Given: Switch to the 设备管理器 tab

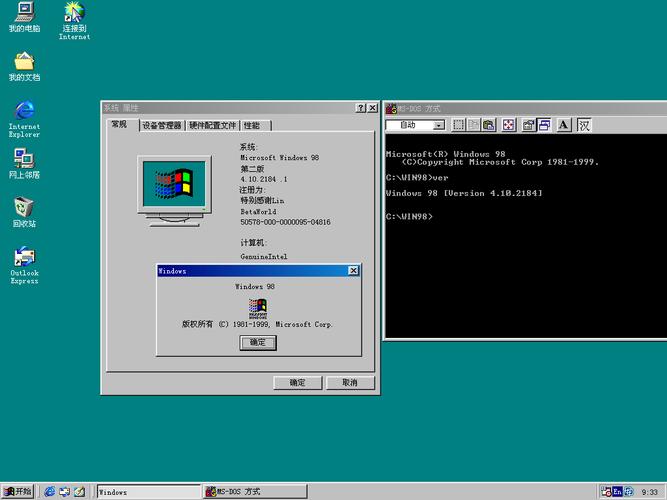Looking at the screenshot, I should pyautogui.click(x=162, y=126).
